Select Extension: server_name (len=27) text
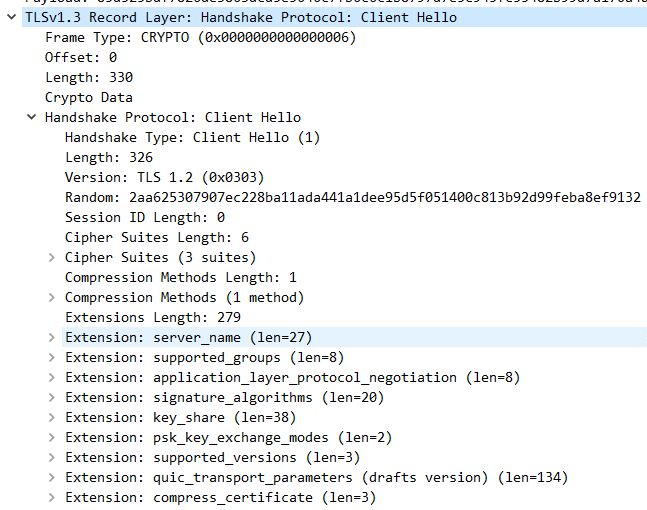Viewport: 647px width, 510px height. [189, 338]
